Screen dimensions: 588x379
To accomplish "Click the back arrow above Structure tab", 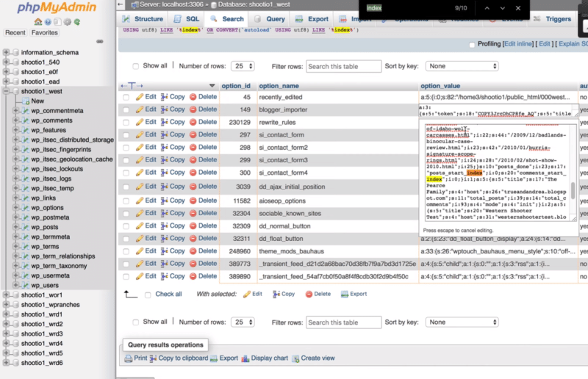I will click(120, 4).
